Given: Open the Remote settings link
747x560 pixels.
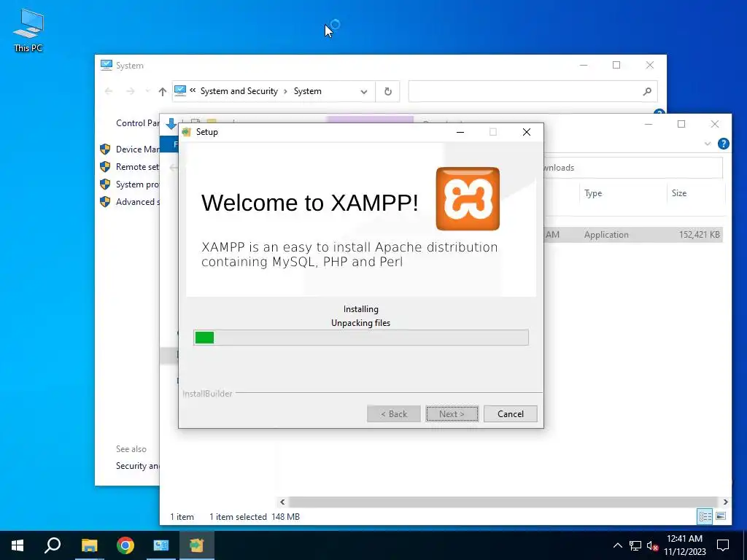Looking at the screenshot, I should click(x=137, y=167).
